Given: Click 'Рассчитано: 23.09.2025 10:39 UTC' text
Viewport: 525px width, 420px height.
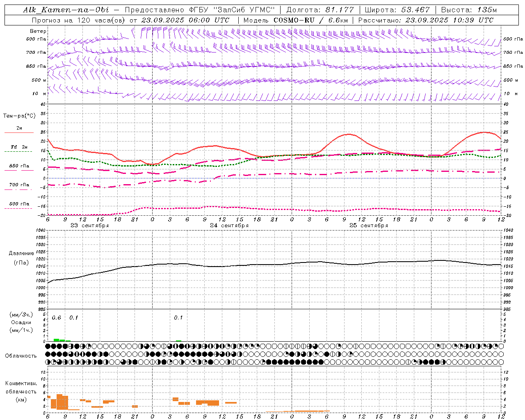Looking at the screenshot, I should 426,20.
